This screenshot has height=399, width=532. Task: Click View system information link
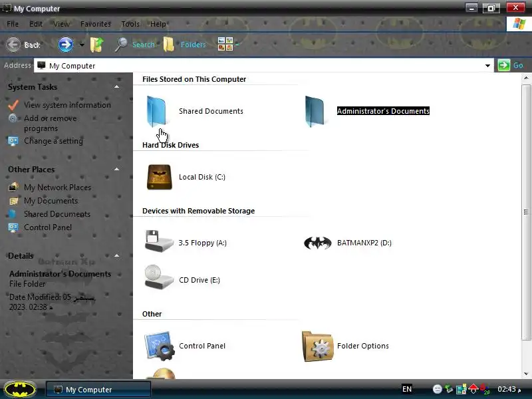(x=68, y=105)
